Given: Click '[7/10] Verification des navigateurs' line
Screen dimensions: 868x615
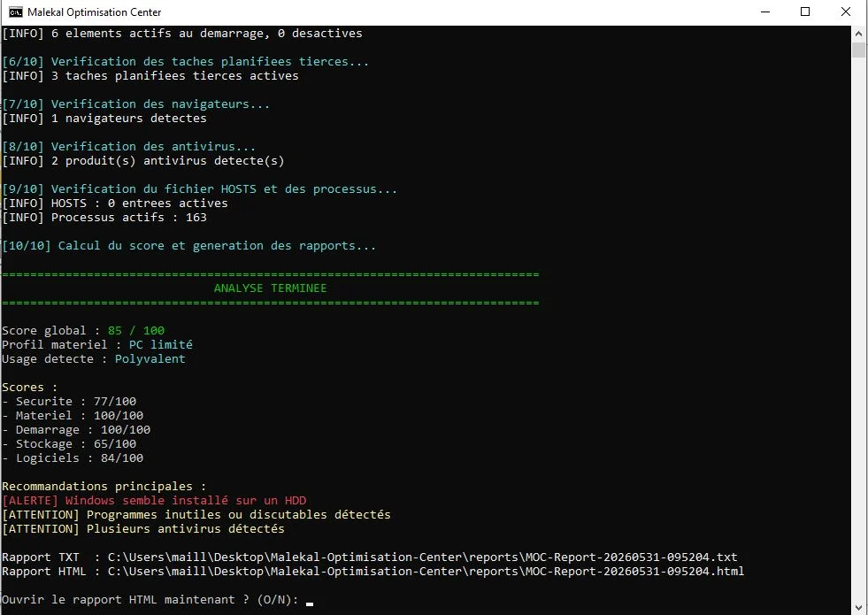Looking at the screenshot, I should tap(136, 104).
